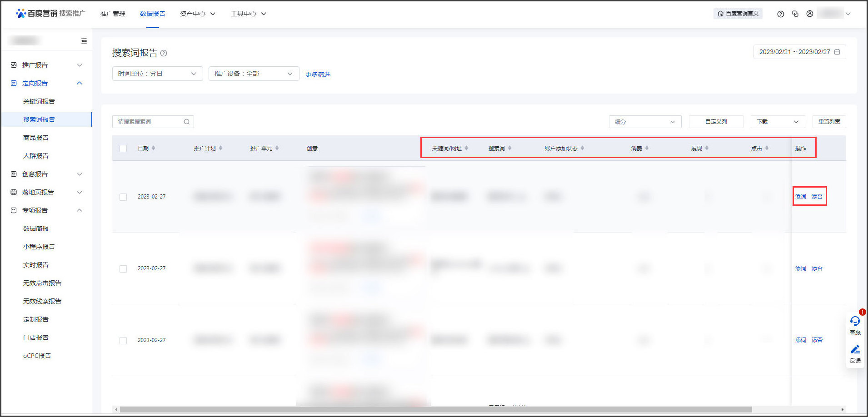
Task: Click the 百度营销 logo icon
Action: pyautogui.click(x=21, y=13)
